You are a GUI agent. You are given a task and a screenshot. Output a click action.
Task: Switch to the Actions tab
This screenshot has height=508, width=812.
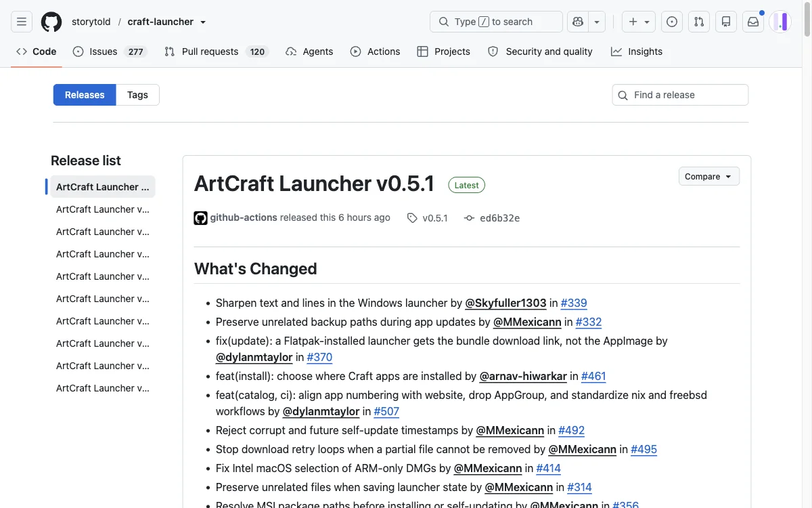coord(375,51)
